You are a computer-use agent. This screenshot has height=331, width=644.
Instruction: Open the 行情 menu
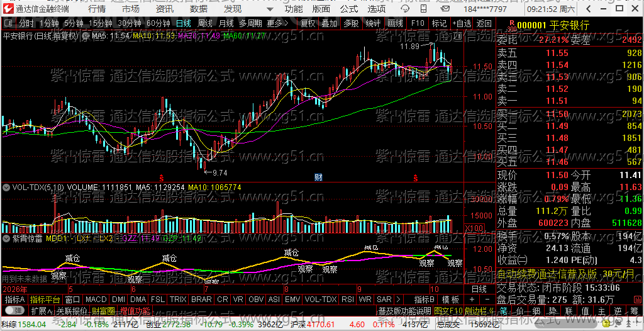coord(96,9)
